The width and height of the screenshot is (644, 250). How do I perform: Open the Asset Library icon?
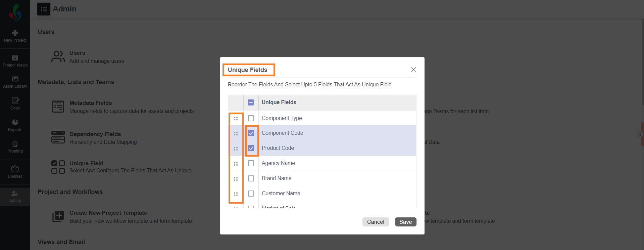click(x=15, y=79)
